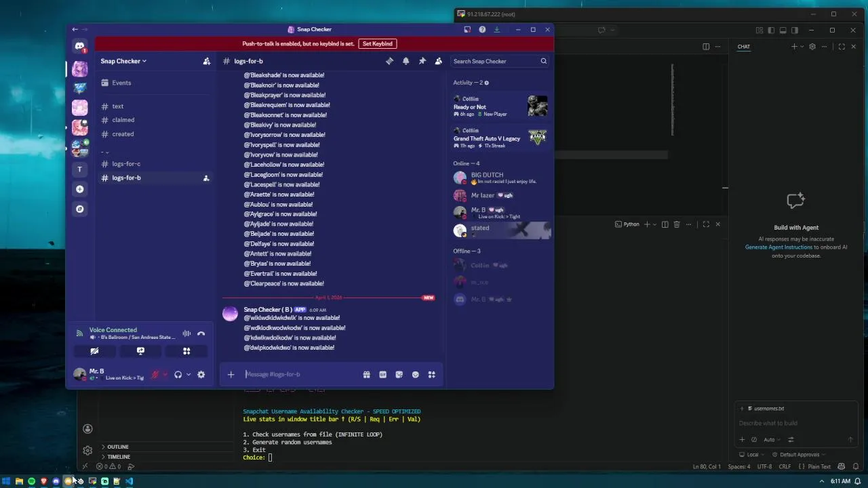Screen dimensions: 868x488
Task: Toggle noise suppression waveform icon
Action: tap(186, 333)
